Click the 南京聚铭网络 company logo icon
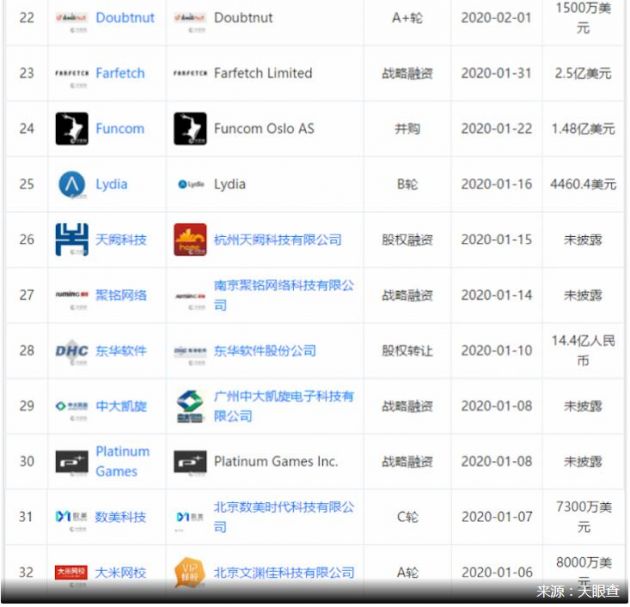Screen dimensions: 630x607 190,296
